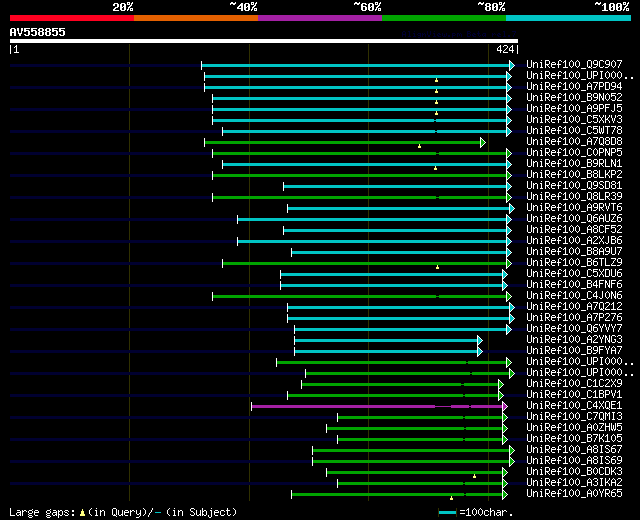640x520 pixels.
Task: Click the arrowhead ending the Q9C907 alignment
Action: click(x=512, y=65)
